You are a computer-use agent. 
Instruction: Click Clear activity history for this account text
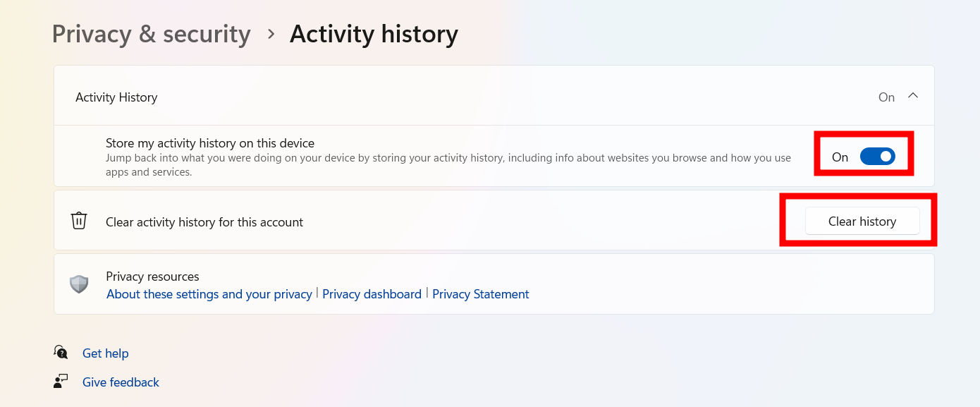[204, 222]
